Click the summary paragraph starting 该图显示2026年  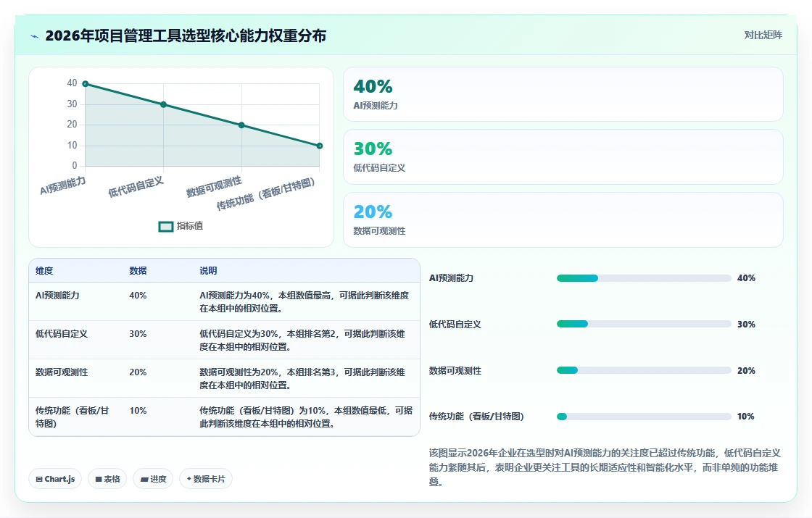[605, 467]
